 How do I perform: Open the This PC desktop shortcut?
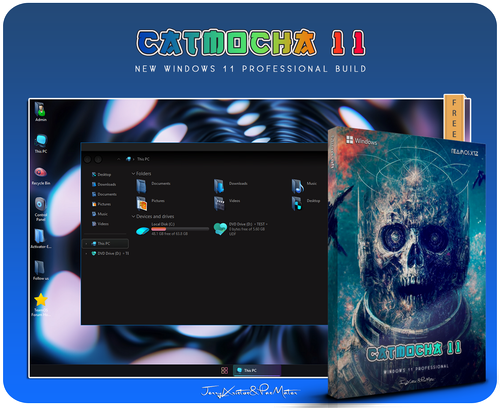[41, 143]
